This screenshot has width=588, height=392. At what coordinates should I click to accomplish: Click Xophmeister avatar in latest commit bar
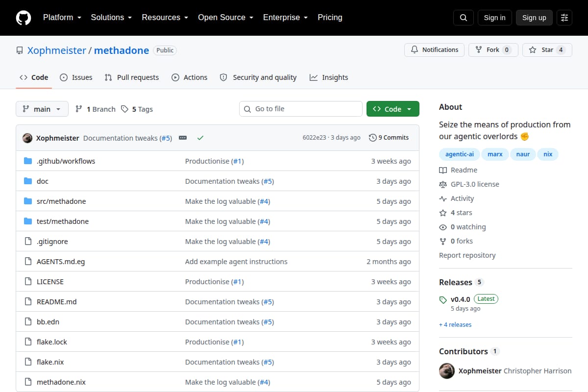pos(27,138)
